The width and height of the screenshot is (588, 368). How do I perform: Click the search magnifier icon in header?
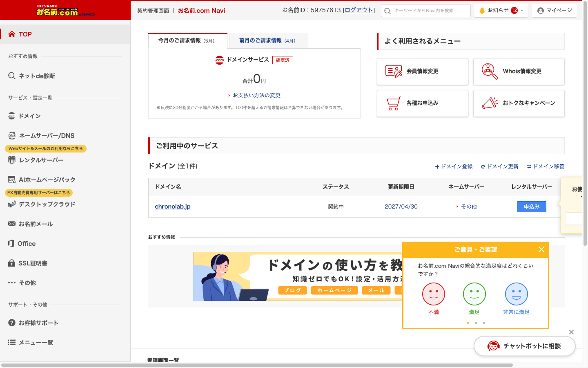388,11
